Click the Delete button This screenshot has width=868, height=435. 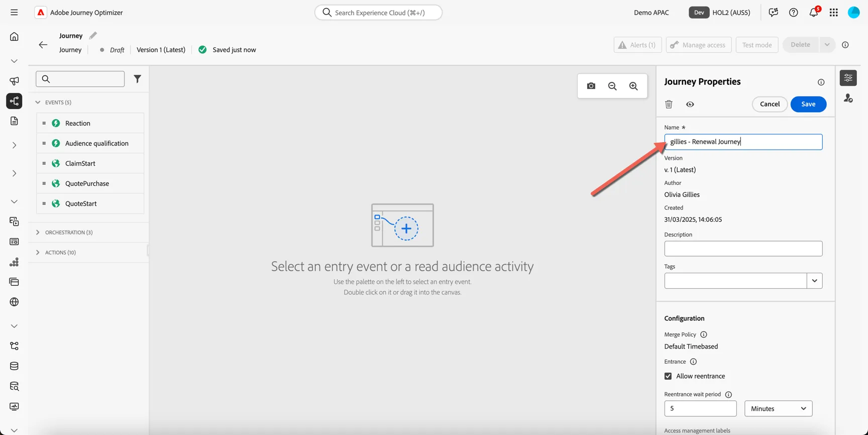pyautogui.click(x=800, y=45)
